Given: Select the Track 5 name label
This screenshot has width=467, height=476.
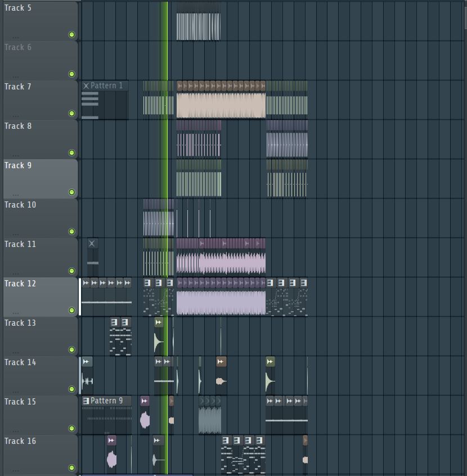Looking at the screenshot, I should 17,8.
